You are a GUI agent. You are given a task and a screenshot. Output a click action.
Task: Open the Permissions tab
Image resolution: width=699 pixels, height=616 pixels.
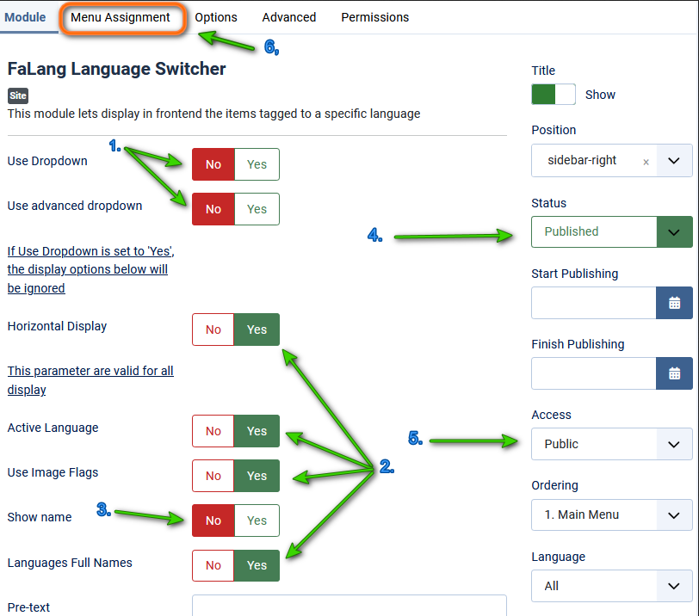[x=375, y=17]
